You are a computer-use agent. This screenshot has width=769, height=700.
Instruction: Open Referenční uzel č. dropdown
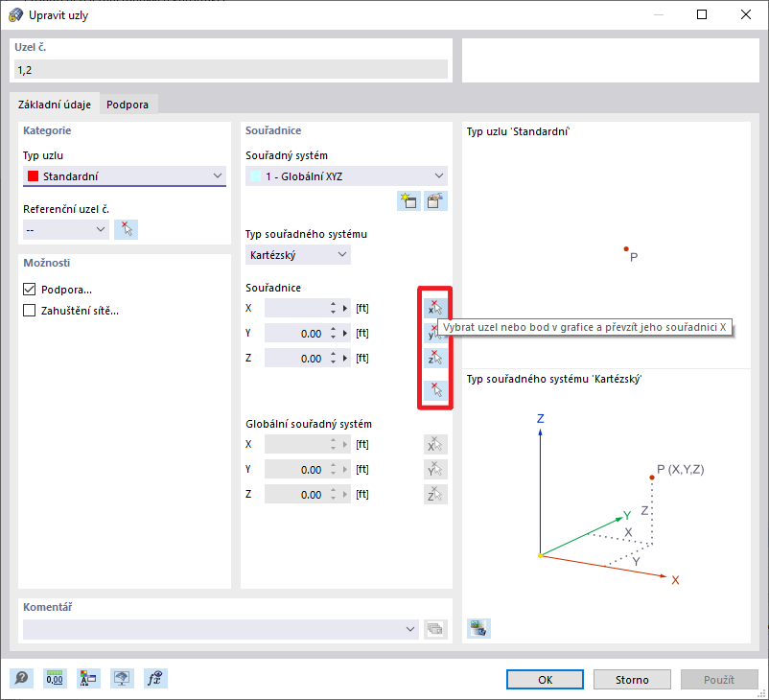tap(66, 229)
